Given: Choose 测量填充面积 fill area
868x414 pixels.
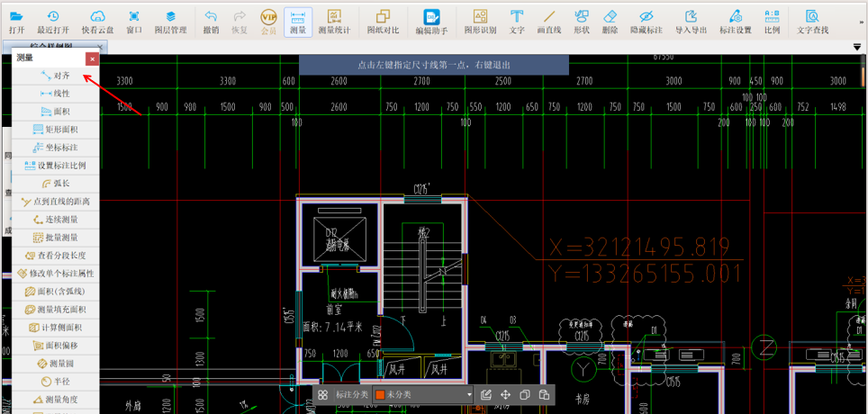Looking at the screenshot, I should 55,310.
